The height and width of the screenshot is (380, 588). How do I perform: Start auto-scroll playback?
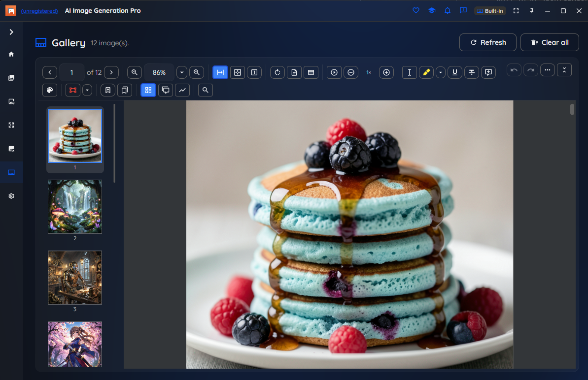(x=334, y=72)
